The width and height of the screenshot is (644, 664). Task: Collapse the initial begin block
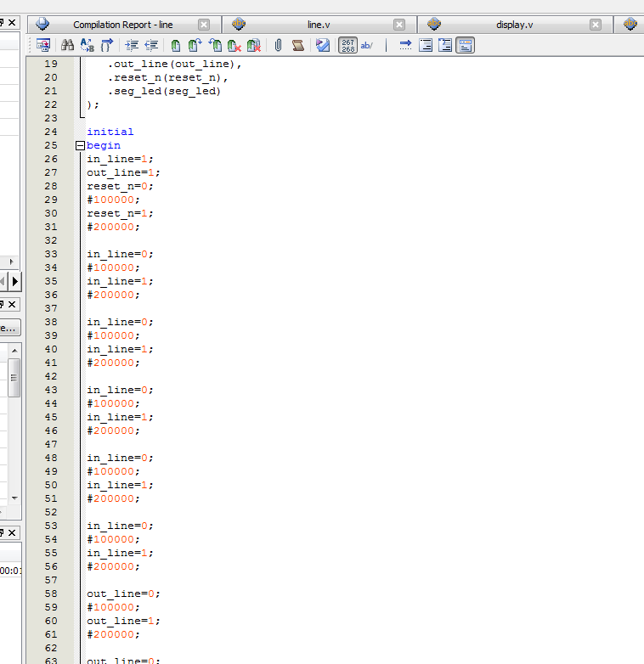(x=81, y=145)
